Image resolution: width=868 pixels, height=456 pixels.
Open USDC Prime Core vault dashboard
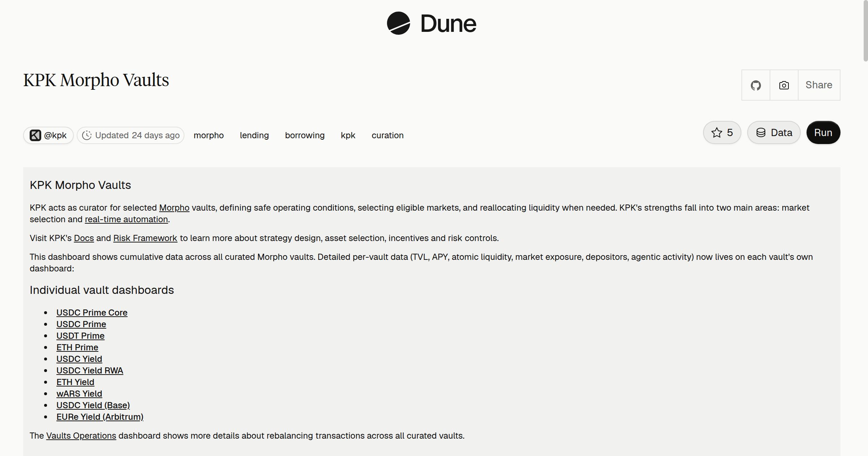point(92,313)
